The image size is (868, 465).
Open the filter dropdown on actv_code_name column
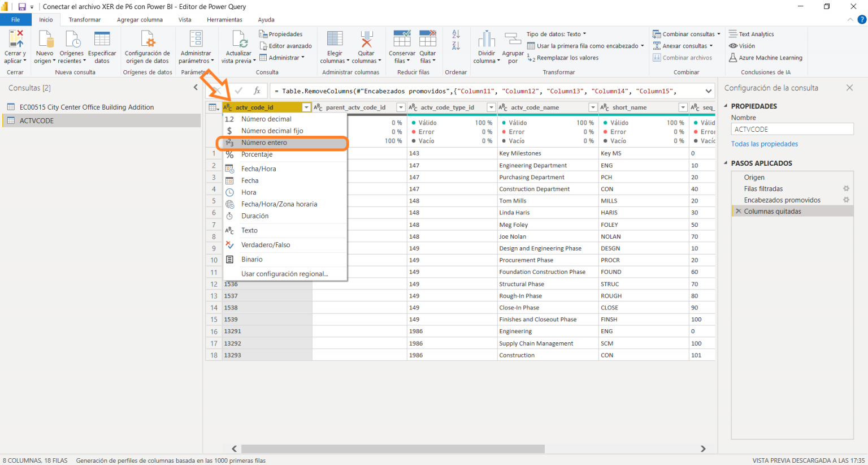point(593,107)
